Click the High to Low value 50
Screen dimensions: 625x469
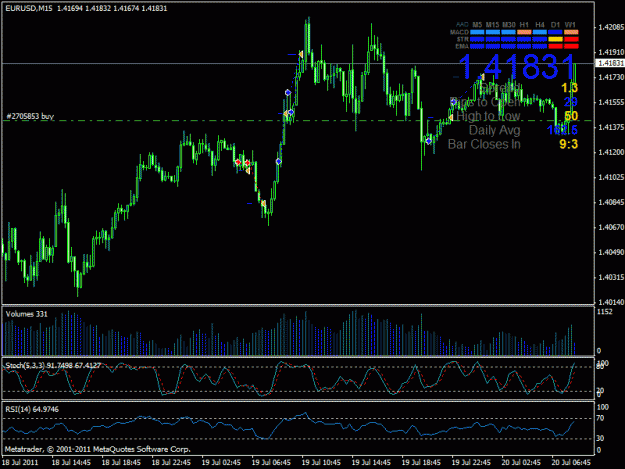pyautogui.click(x=571, y=116)
